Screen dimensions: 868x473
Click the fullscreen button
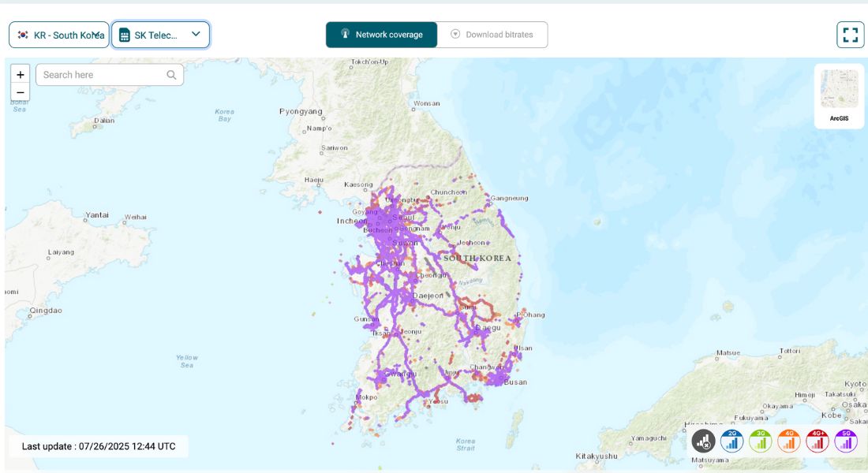[851, 35]
